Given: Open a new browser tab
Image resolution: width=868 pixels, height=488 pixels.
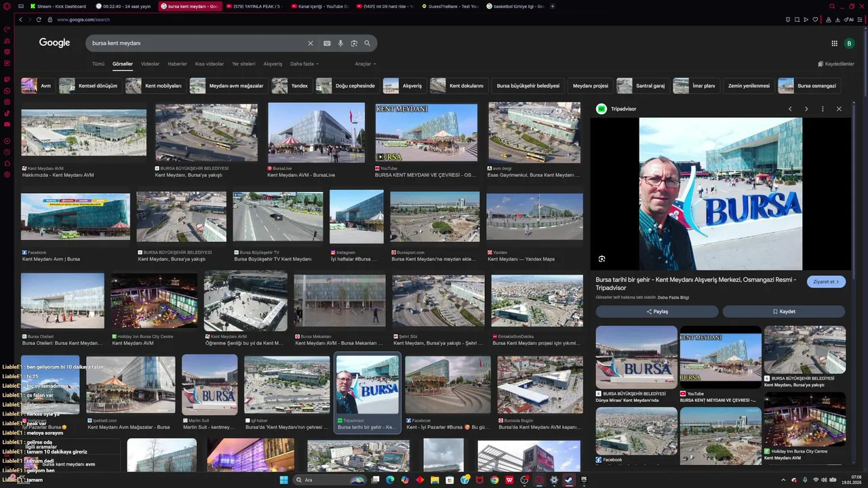Looking at the screenshot, I should click(553, 6).
